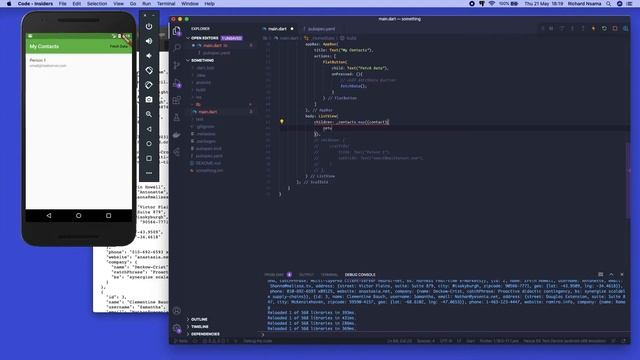Open the Testing flask icon in the activity bar
The image size is (640, 360).
(177, 118)
